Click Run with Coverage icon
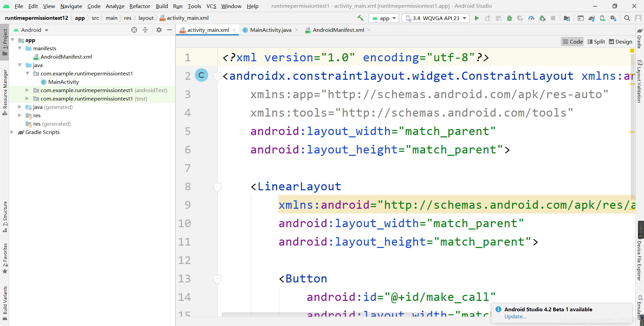644x326 pixels. point(520,18)
